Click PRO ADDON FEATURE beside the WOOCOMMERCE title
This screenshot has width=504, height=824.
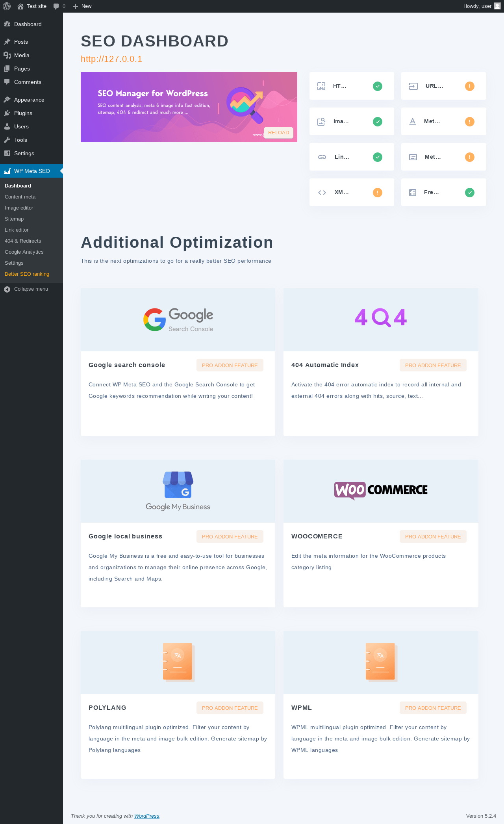[x=433, y=536]
